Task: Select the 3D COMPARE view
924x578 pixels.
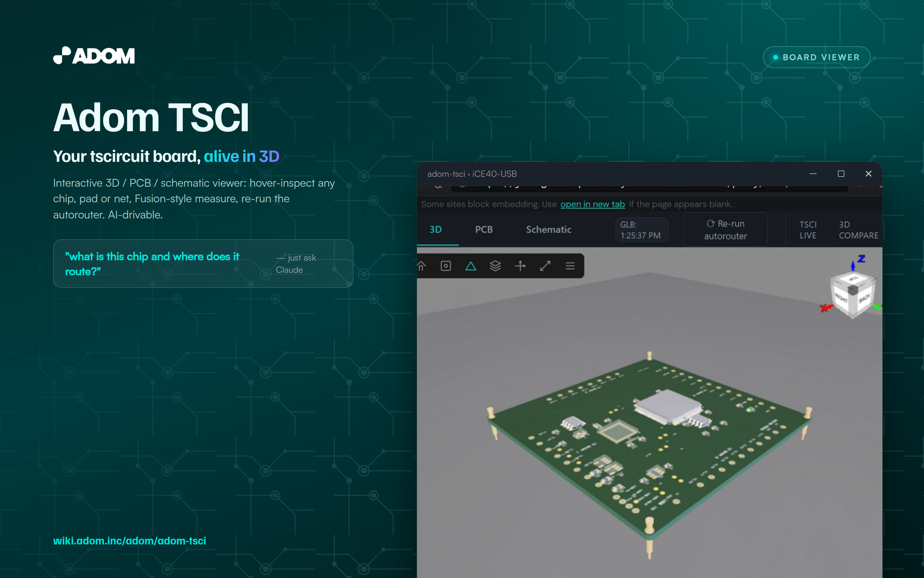Action: tap(858, 230)
